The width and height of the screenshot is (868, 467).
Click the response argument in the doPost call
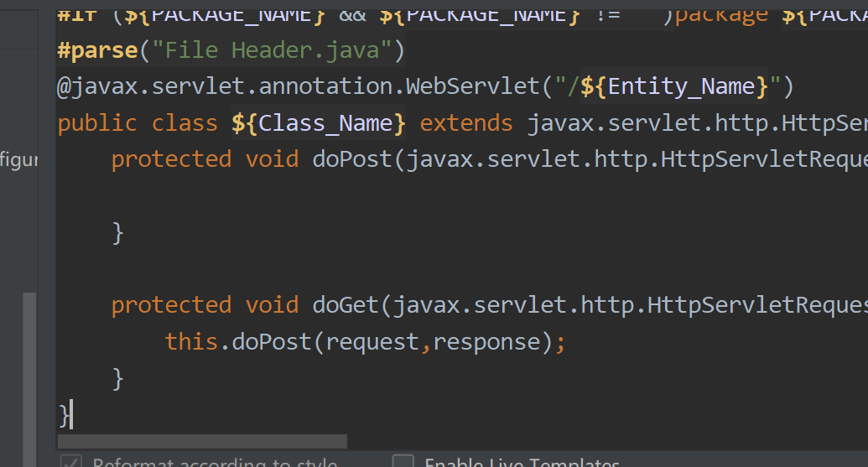coord(486,341)
